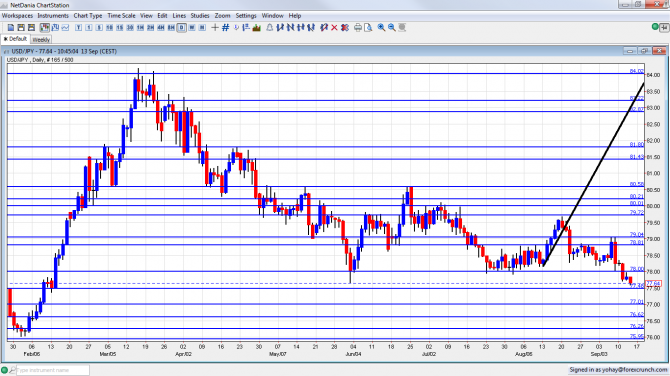Click the zoom in magnifier icon
Image resolution: width=670 pixels, height=376 pixels.
coord(381,27)
